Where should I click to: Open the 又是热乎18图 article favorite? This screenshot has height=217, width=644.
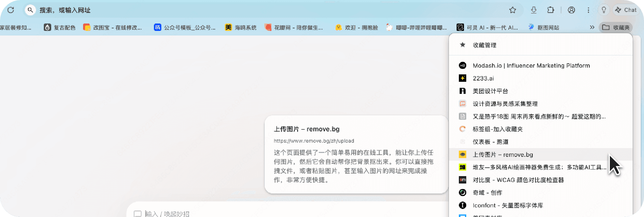pos(541,117)
